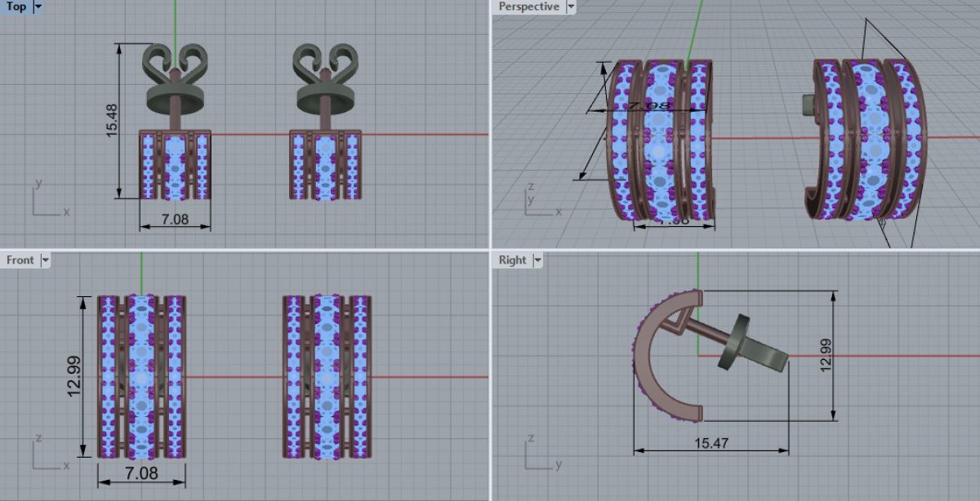Select the 12.99 dimension in Right view

826,355
